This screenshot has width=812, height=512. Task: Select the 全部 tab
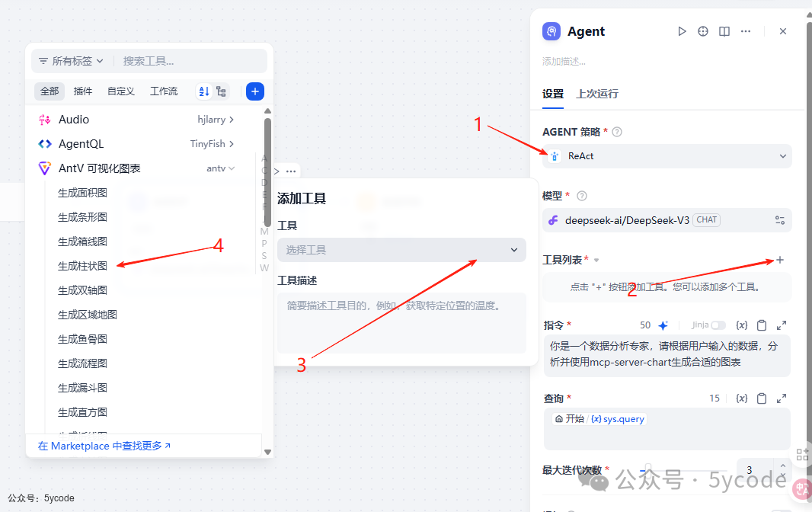point(50,91)
